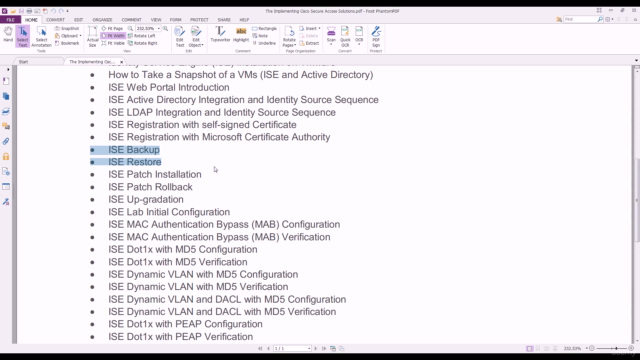
Task: Rotate the view left
Action: click(x=142, y=36)
